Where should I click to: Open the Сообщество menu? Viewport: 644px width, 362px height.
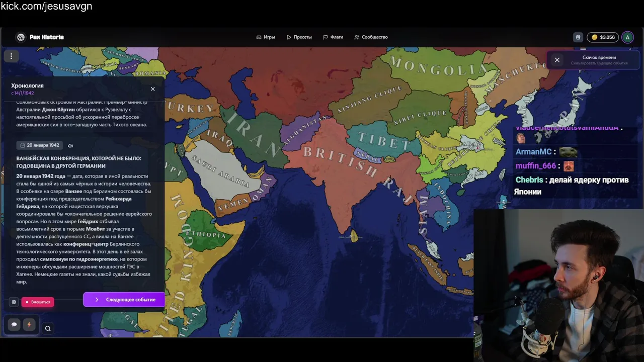[x=371, y=37]
